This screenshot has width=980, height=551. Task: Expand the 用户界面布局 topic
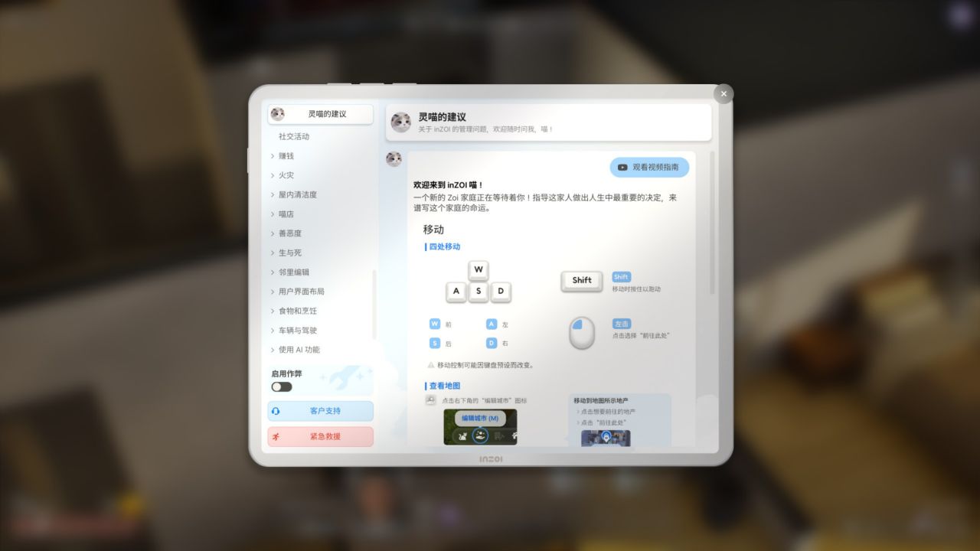[x=298, y=292]
